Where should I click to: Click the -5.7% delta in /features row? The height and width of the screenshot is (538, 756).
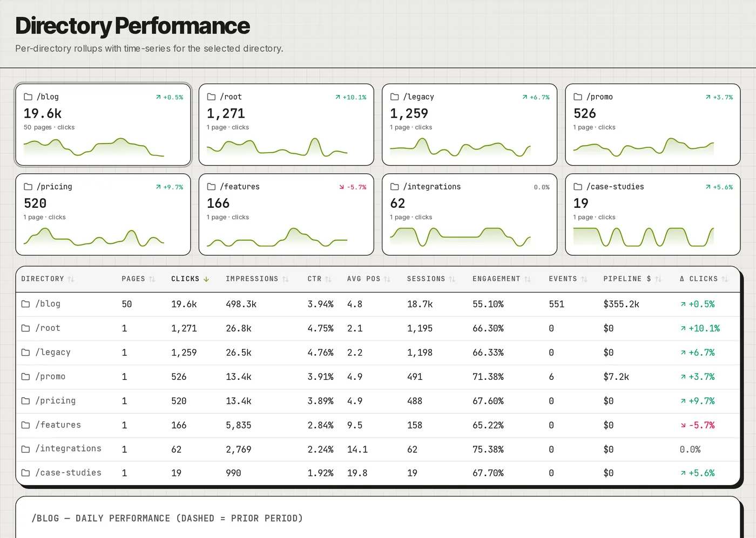tap(697, 425)
